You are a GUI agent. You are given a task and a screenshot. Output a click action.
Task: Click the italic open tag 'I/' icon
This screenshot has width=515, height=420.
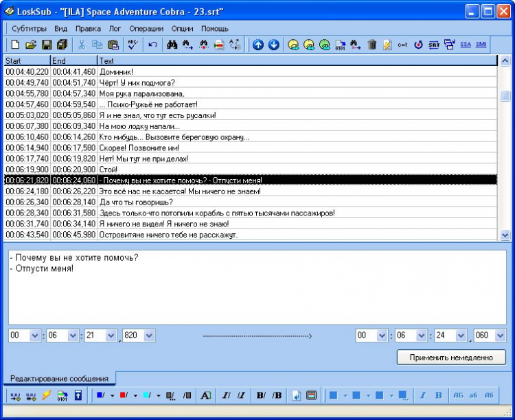226,395
